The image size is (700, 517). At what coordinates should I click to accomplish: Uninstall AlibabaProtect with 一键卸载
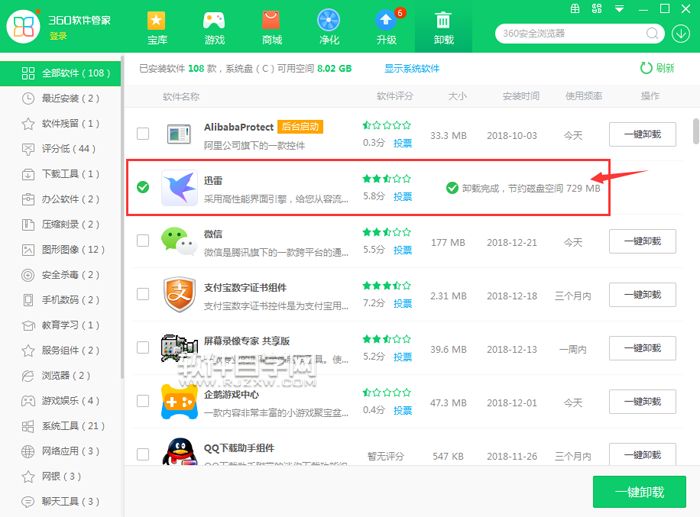point(642,134)
